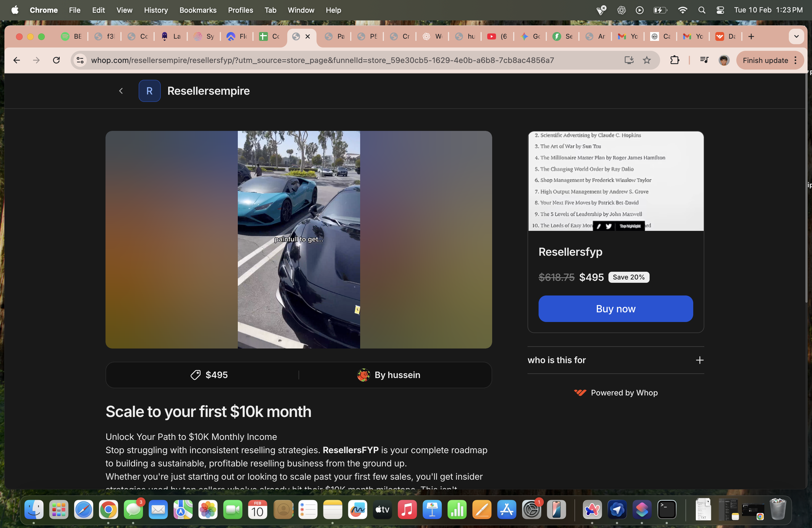Click the back chevron beside Resellersempire

click(121, 91)
